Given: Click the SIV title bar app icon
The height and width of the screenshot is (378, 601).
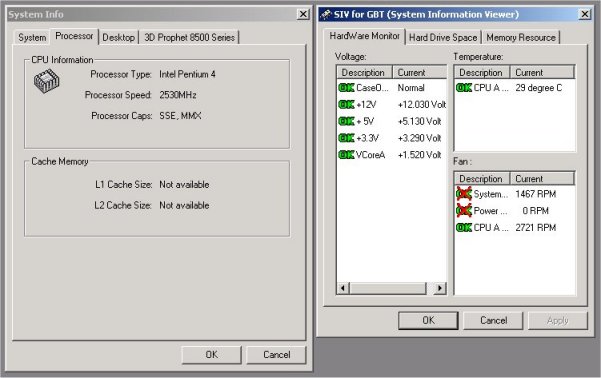Looking at the screenshot, I should 325,15.
